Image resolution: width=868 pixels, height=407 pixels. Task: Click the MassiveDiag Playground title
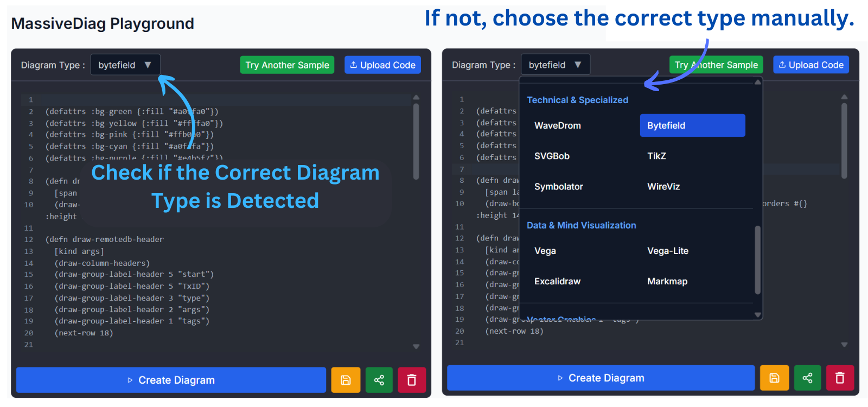click(103, 23)
